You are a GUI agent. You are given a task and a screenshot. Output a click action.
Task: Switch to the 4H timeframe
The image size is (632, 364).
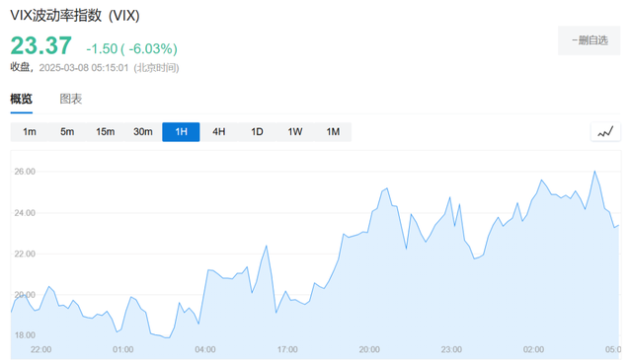point(219,131)
